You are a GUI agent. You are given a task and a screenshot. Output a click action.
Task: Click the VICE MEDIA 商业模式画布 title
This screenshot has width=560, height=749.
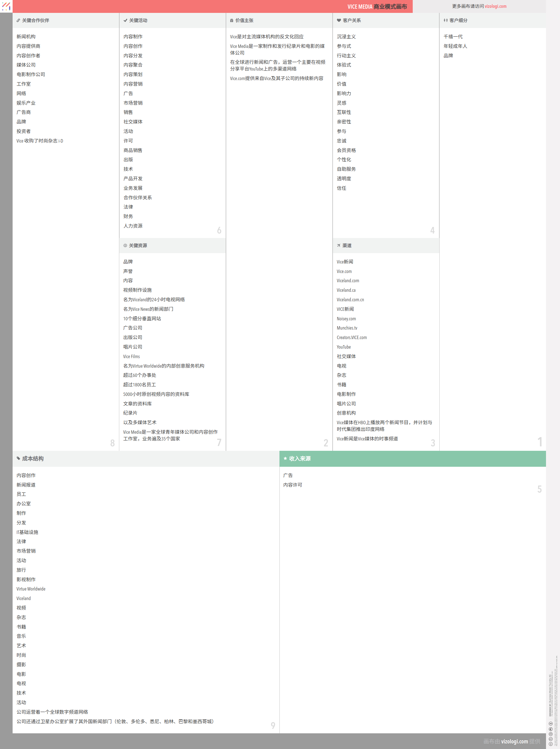click(x=377, y=6)
